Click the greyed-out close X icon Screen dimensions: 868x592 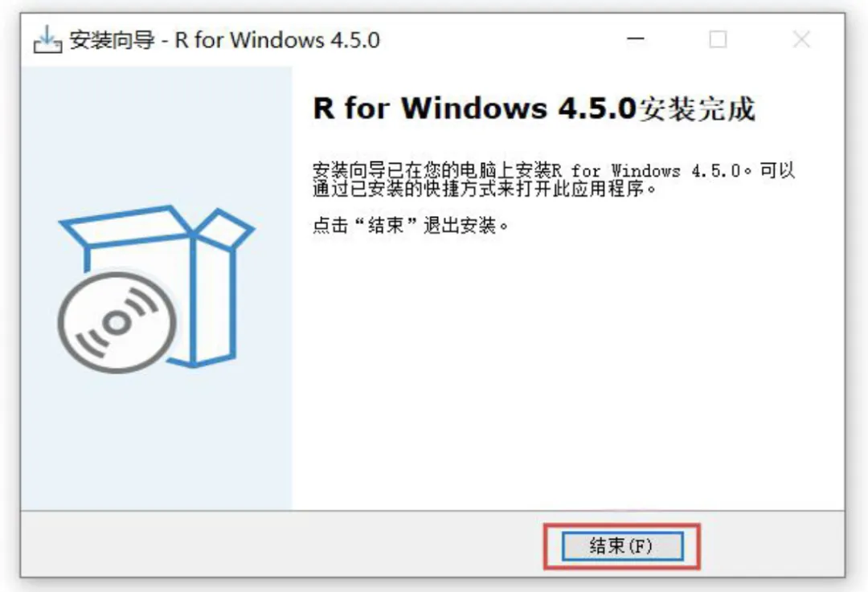pyautogui.click(x=801, y=39)
